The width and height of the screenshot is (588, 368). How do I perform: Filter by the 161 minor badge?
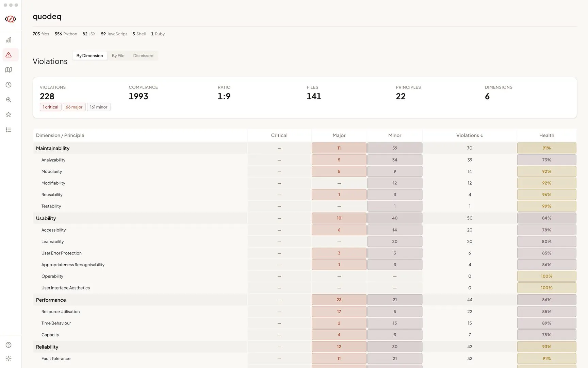pyautogui.click(x=98, y=107)
